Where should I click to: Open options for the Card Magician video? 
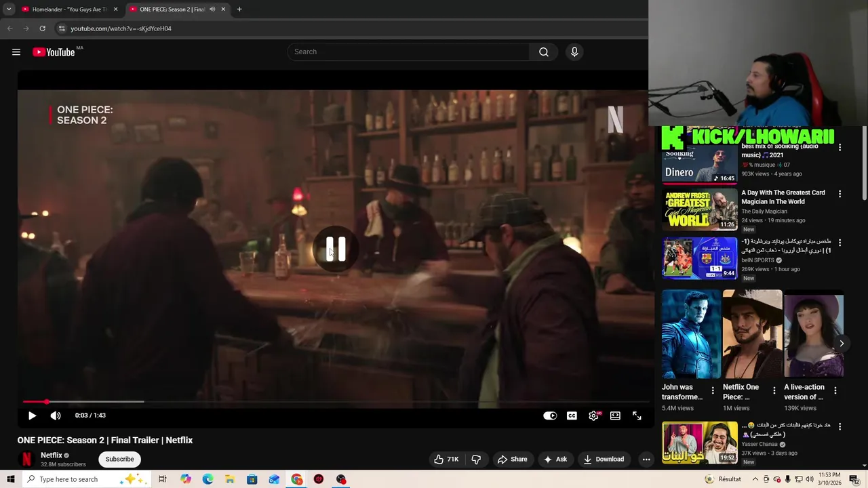click(x=840, y=194)
